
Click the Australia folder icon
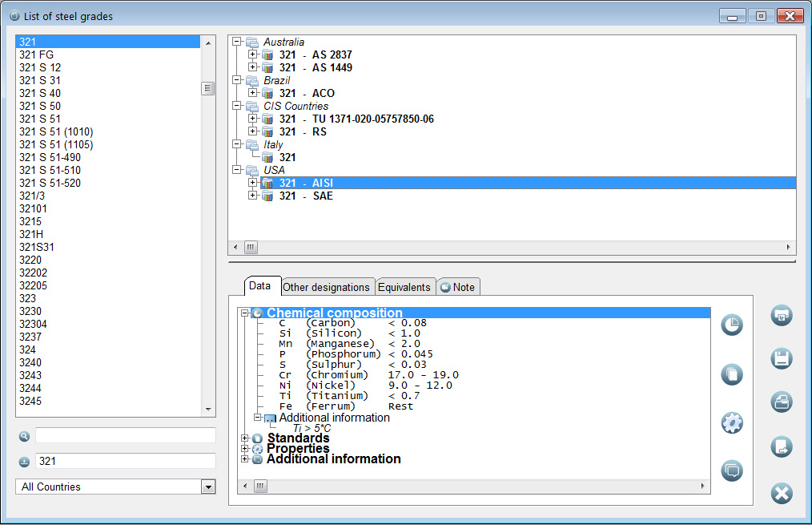[252, 42]
